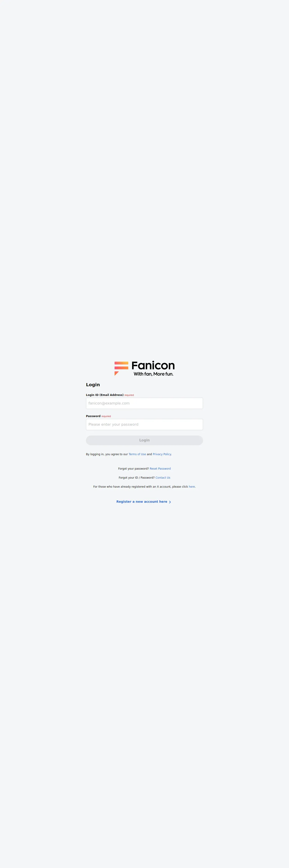Click the red 'required' tag beside Password
The image size is (289, 868).
106,416
